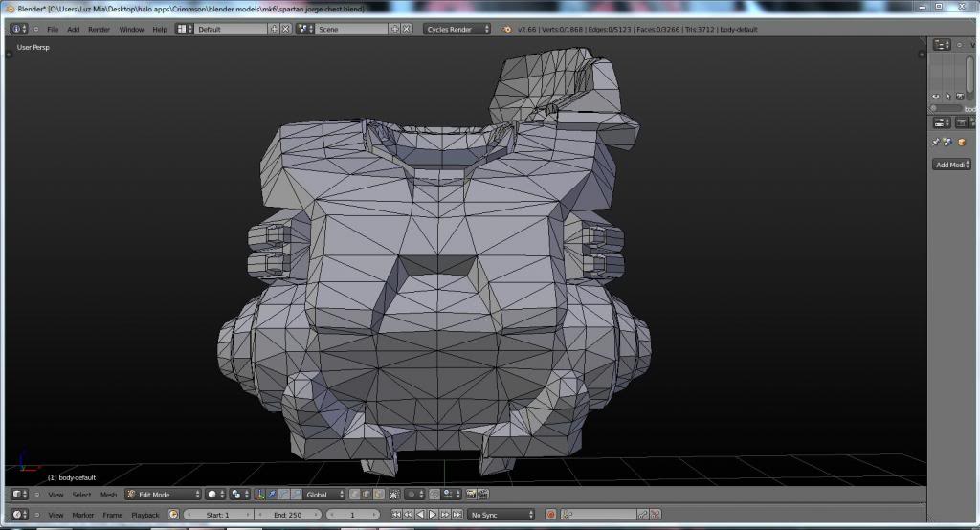Toggle snap during transform magnet icon
This screenshot has height=530, width=980.
(434, 494)
